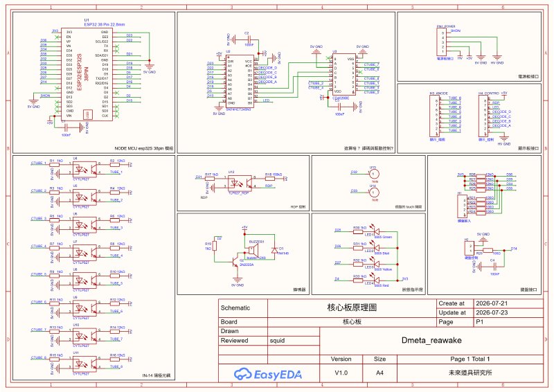Click the sheet size value A4
Screen dimensions: 554x392
(x=379, y=373)
